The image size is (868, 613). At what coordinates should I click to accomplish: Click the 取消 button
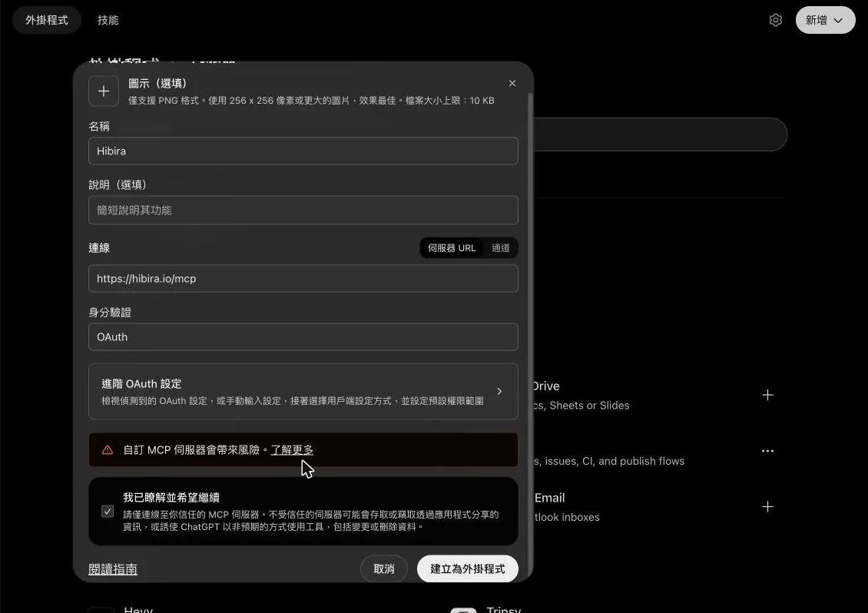(383, 568)
